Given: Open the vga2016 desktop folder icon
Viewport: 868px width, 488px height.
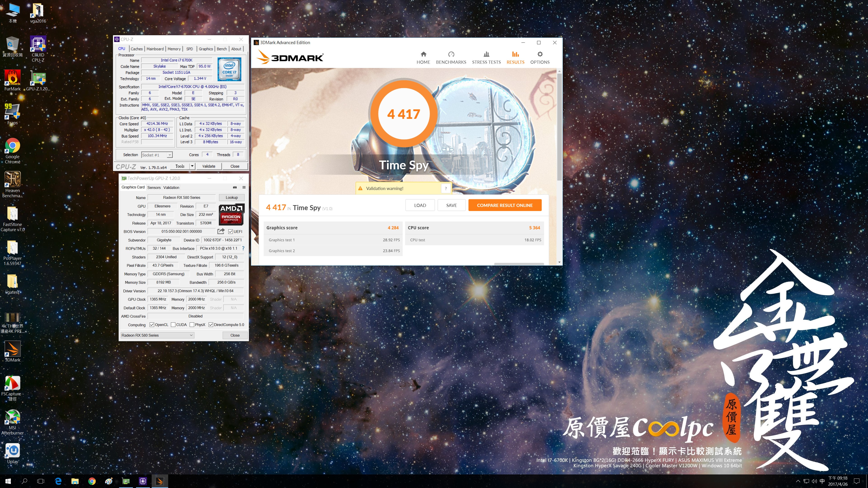Looking at the screenshot, I should [x=38, y=13].
